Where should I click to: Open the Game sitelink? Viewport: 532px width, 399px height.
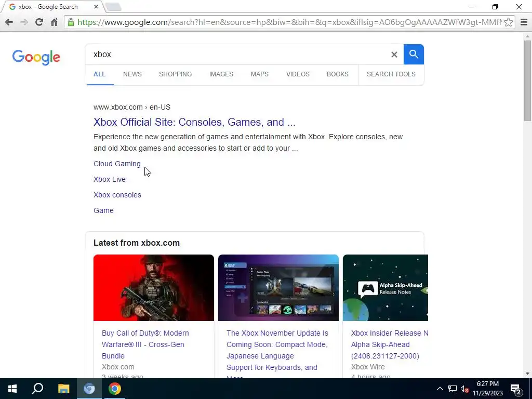103,210
